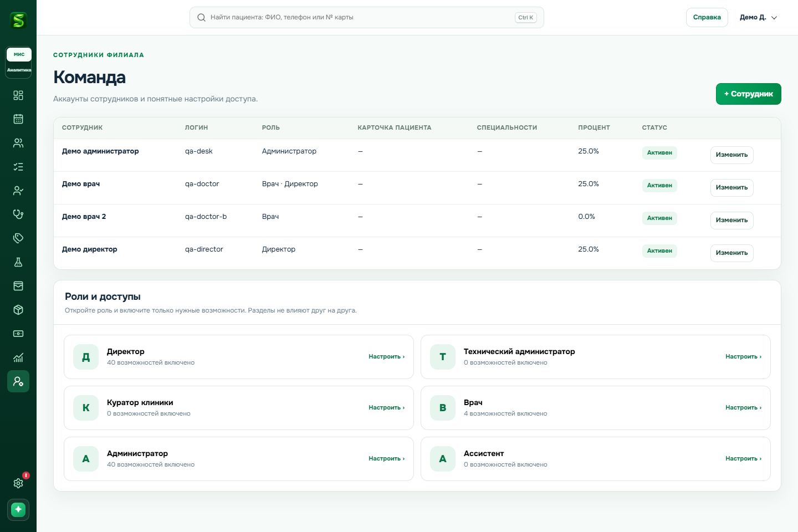The height and width of the screenshot is (532, 798).
Task: Open the dashboard grid icon in sidebar
Action: click(x=18, y=95)
